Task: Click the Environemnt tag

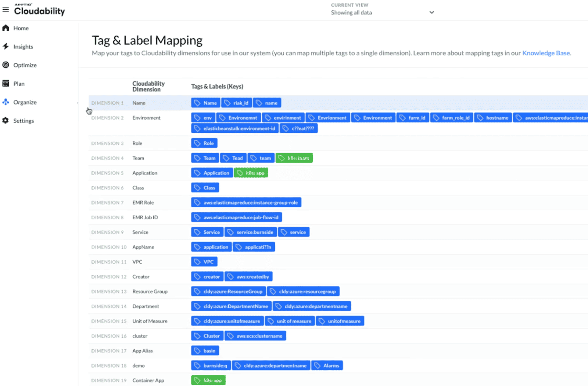Action: 239,118
